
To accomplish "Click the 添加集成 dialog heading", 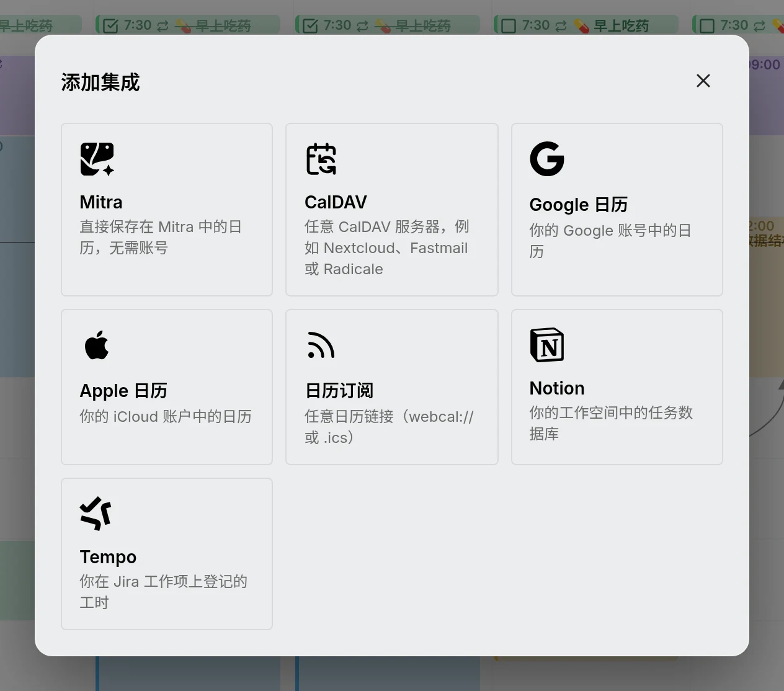I will pyautogui.click(x=100, y=82).
